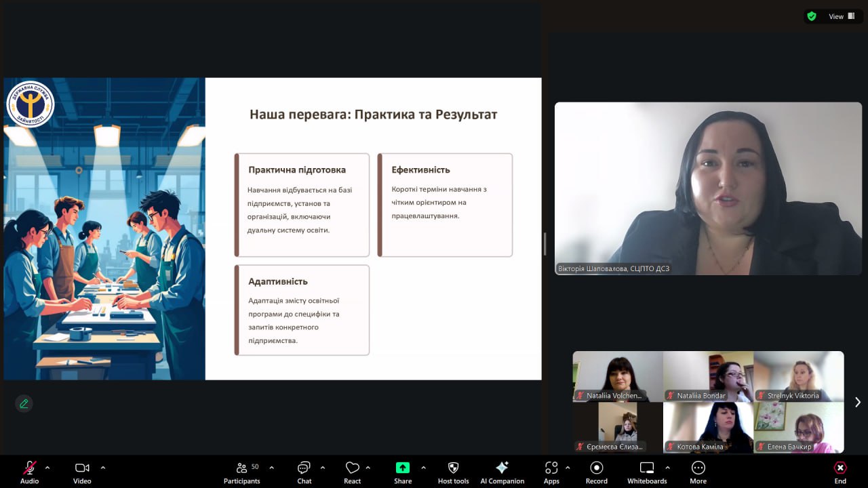Expand the video options arrow
The height and width of the screenshot is (488, 868).
click(x=103, y=468)
